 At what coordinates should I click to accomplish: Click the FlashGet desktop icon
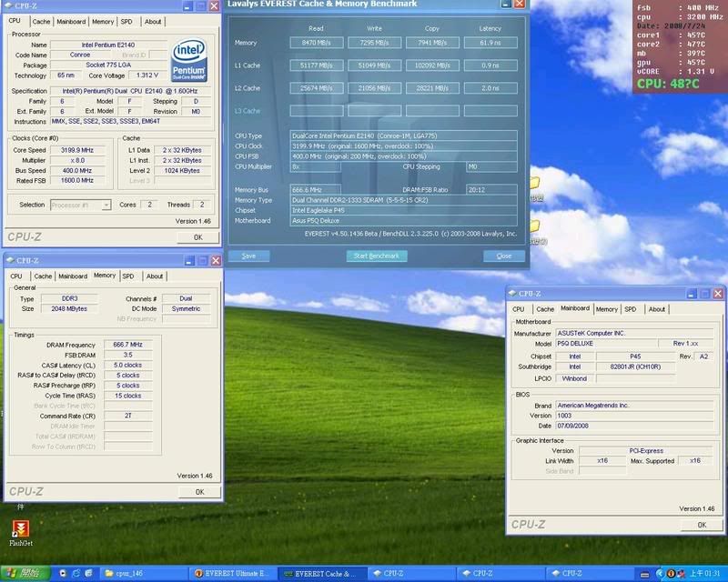[x=20, y=533]
